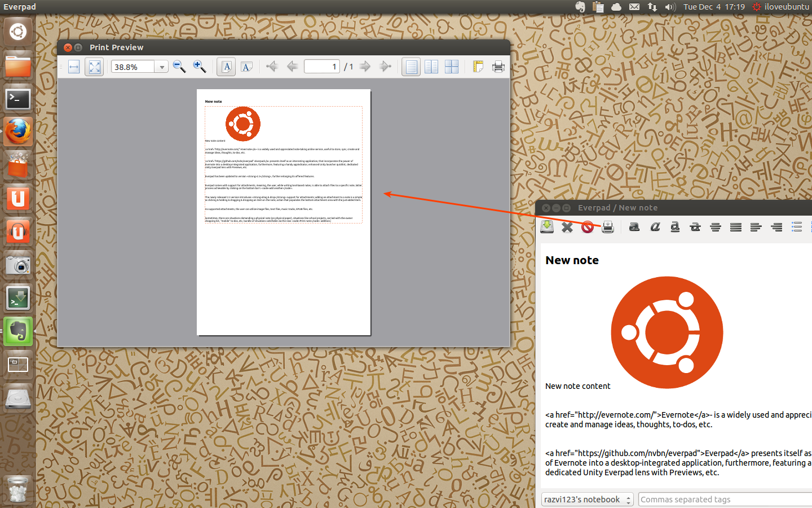The width and height of the screenshot is (812, 508).
Task: Zoom in the print preview
Action: coord(200,67)
